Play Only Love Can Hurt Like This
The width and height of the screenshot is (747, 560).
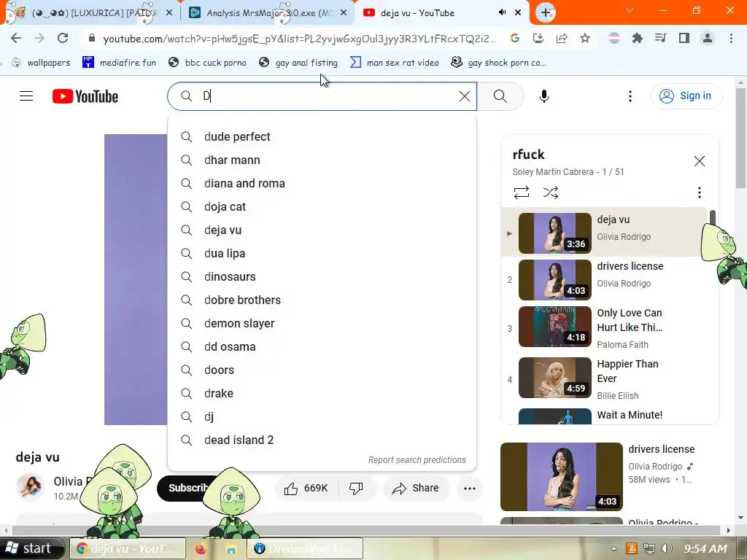(604, 329)
